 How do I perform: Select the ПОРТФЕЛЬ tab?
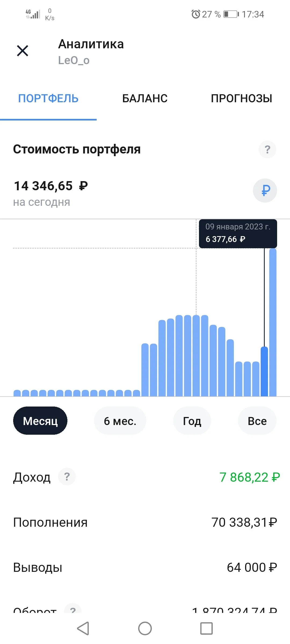pos(48,98)
